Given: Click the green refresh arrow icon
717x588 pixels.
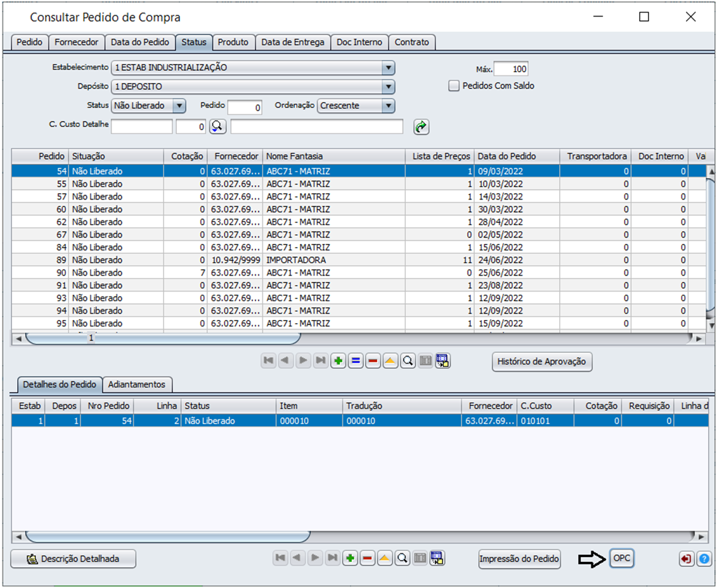Looking at the screenshot, I should coord(421,127).
